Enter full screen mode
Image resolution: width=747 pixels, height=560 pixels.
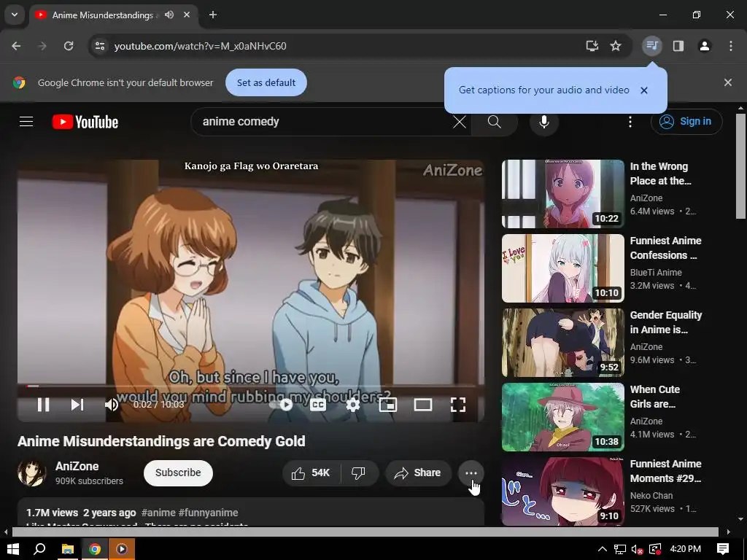pyautogui.click(x=458, y=405)
